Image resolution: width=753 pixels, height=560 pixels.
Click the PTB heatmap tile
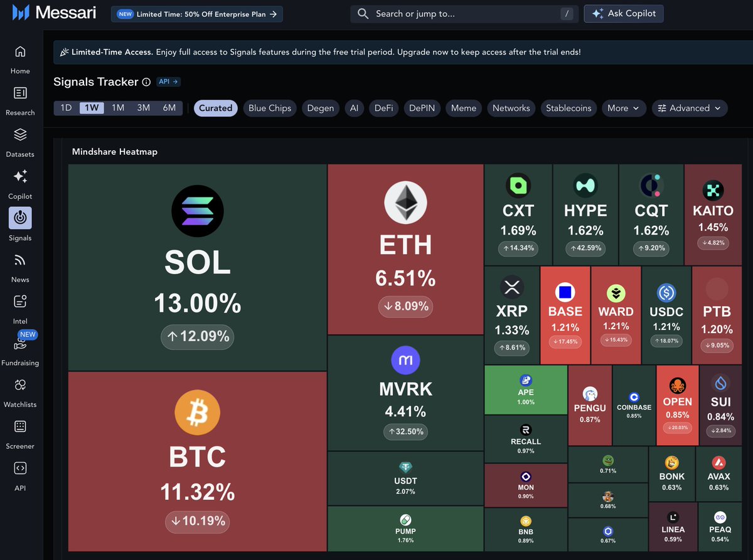click(x=717, y=315)
